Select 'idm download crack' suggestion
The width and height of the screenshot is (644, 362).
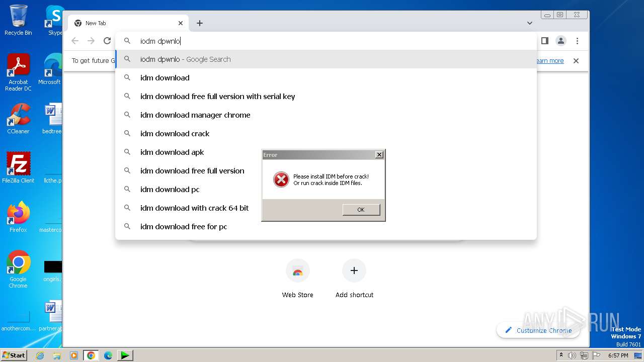(326, 134)
